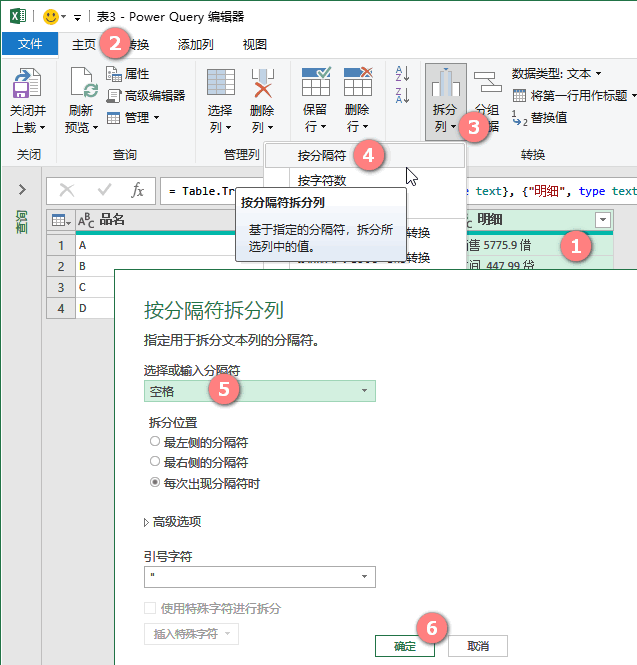Image resolution: width=637 pixels, height=665 pixels.
Task: Choose 按字符数 from the split menu
Action: [322, 181]
